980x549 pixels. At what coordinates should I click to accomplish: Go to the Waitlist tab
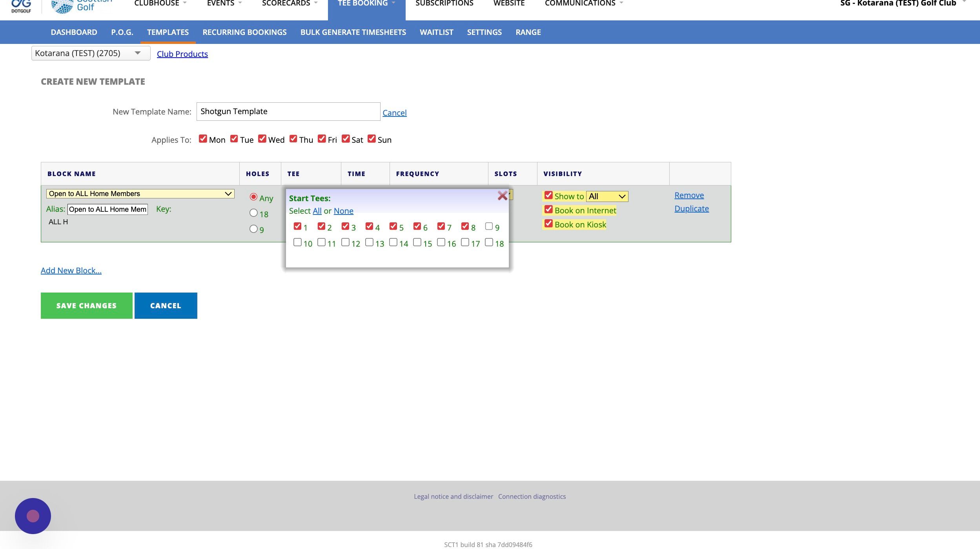click(436, 32)
